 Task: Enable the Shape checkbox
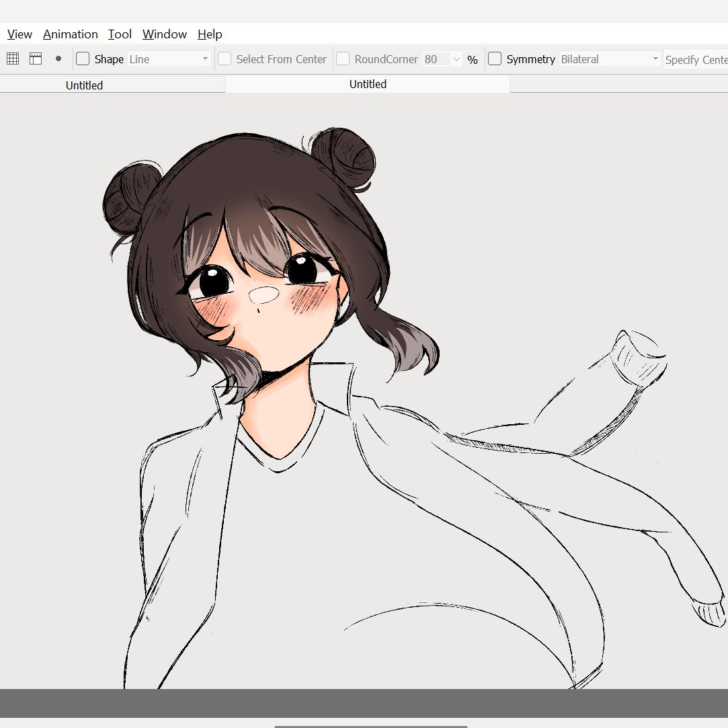(x=83, y=58)
